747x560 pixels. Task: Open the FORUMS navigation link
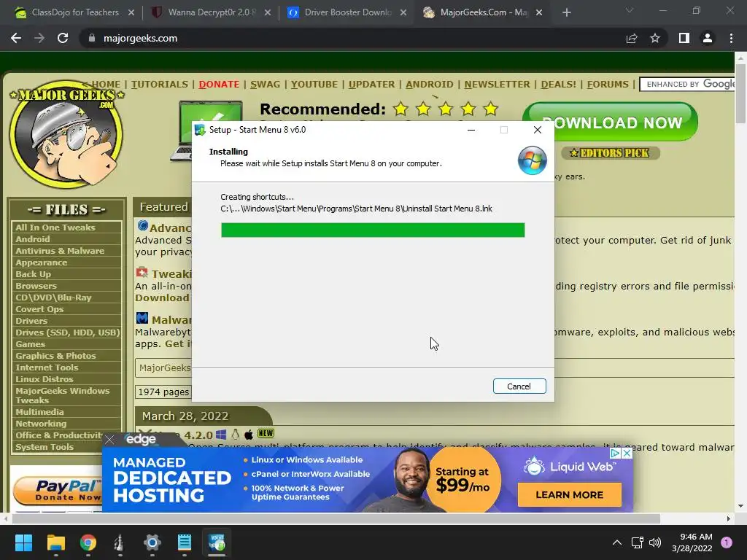pos(608,85)
